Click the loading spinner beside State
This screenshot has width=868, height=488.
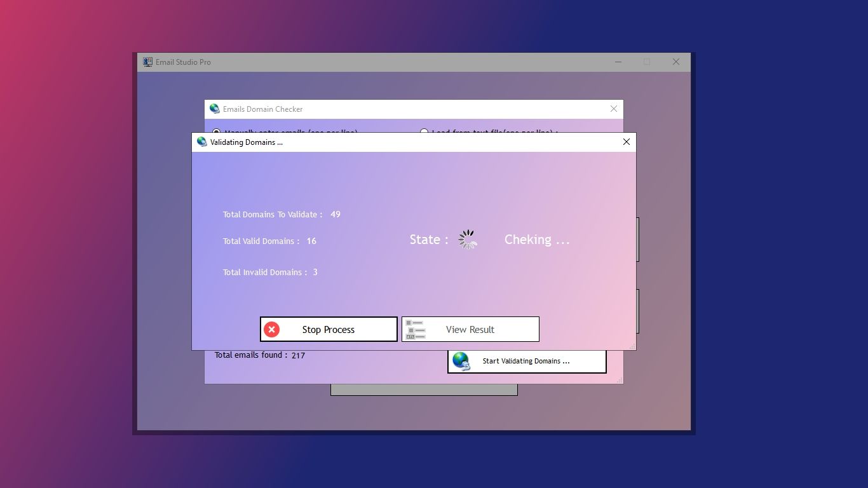(x=468, y=240)
